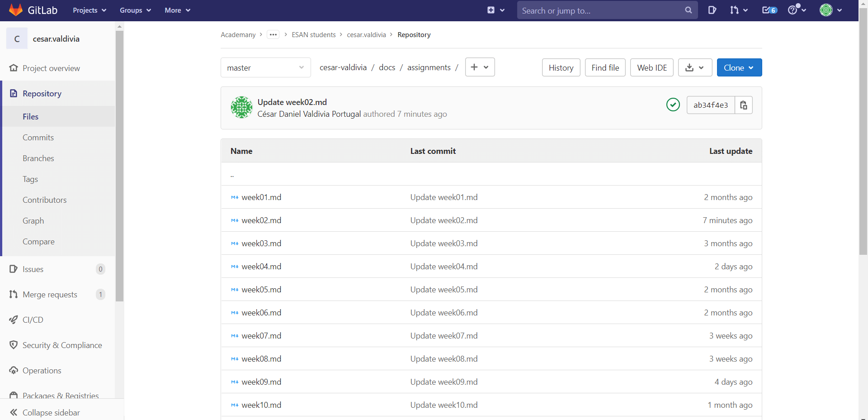The height and width of the screenshot is (420, 868).
Task: Open the Clone dropdown
Action: tap(739, 68)
